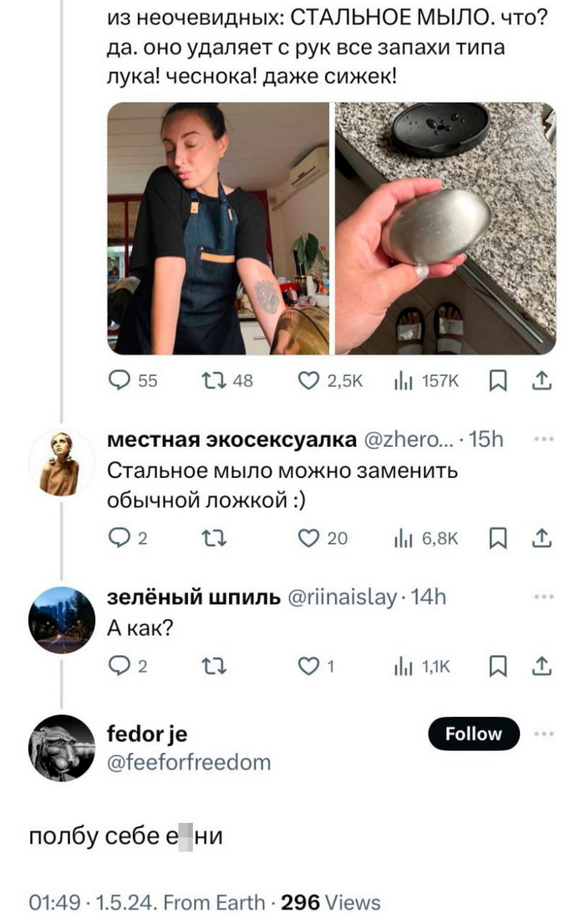The height and width of the screenshot is (924, 585).
Task: Open more options for зелёный шпиль tweet
Action: tap(543, 597)
